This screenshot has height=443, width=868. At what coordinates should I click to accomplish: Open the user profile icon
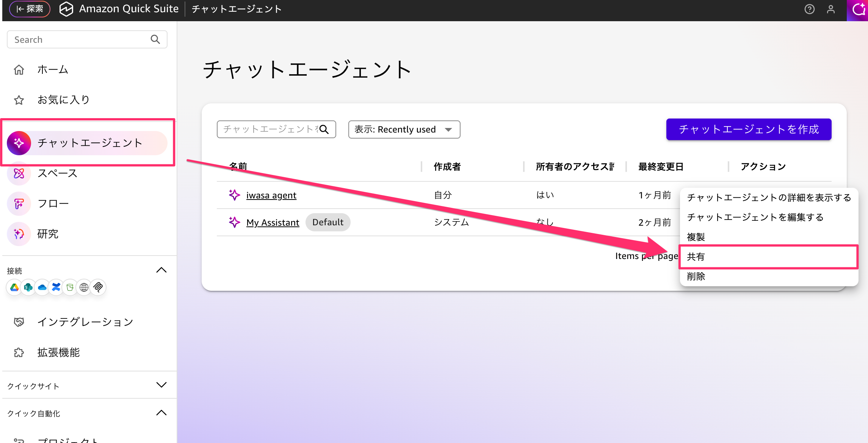[831, 9]
